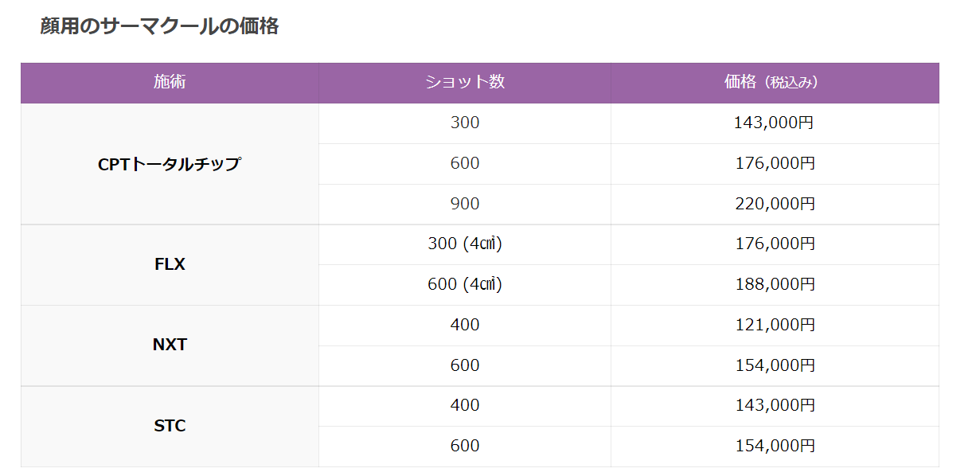Select the NXT 400 shots cell
This screenshot has height=476, width=980.
pos(465,326)
